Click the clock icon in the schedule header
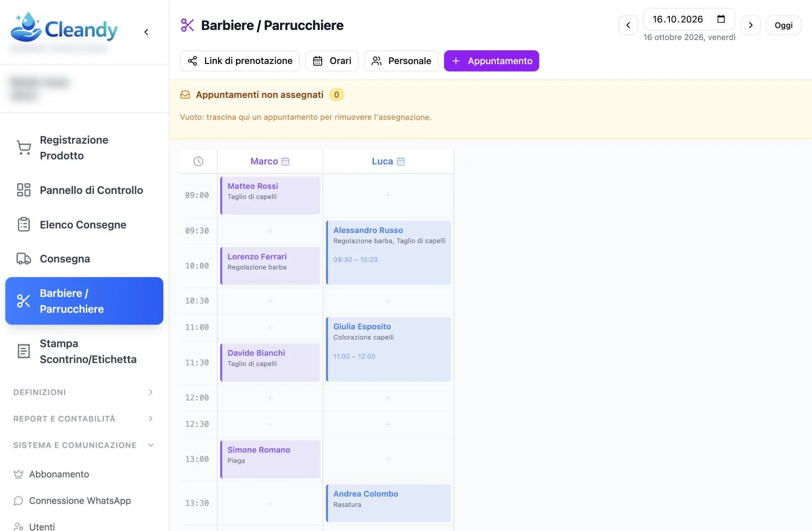 (x=198, y=161)
